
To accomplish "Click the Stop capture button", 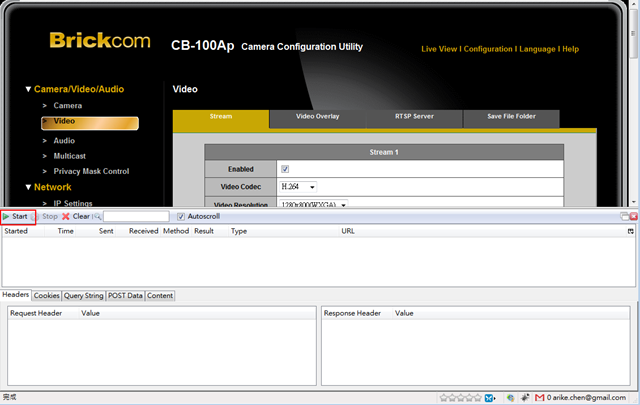I will [45, 216].
